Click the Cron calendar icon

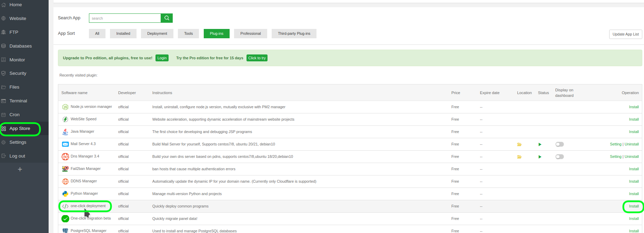tap(3, 115)
